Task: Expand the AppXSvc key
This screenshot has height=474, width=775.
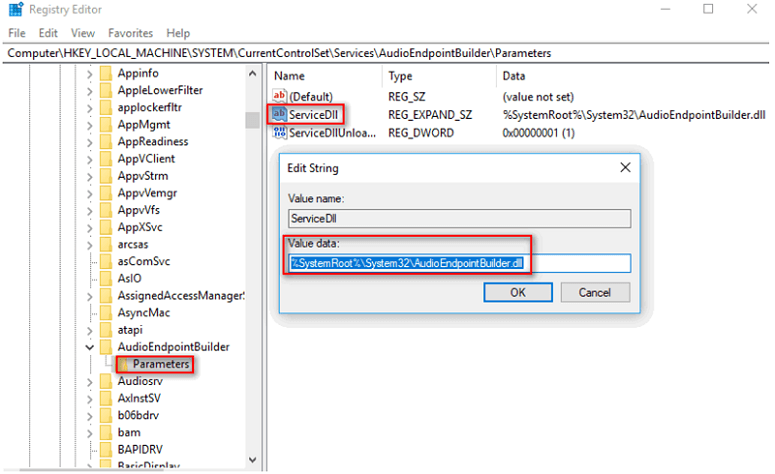Action: pyautogui.click(x=89, y=228)
